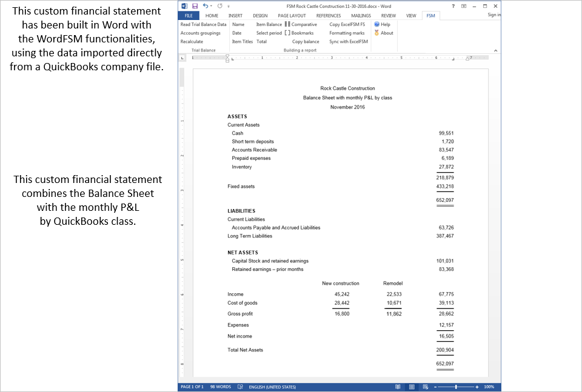Click the Rock Castle Construction heading
582x392 pixels.
(x=347, y=88)
